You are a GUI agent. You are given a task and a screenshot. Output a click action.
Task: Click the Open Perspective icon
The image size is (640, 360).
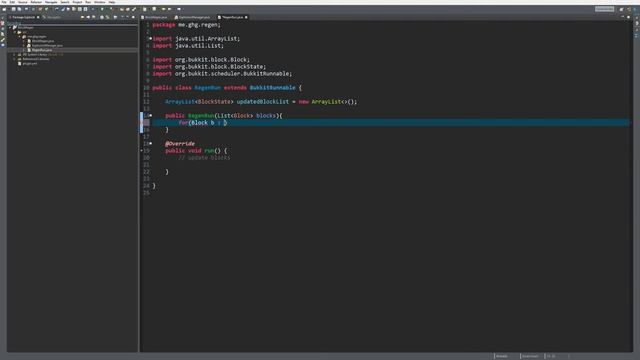(x=621, y=9)
